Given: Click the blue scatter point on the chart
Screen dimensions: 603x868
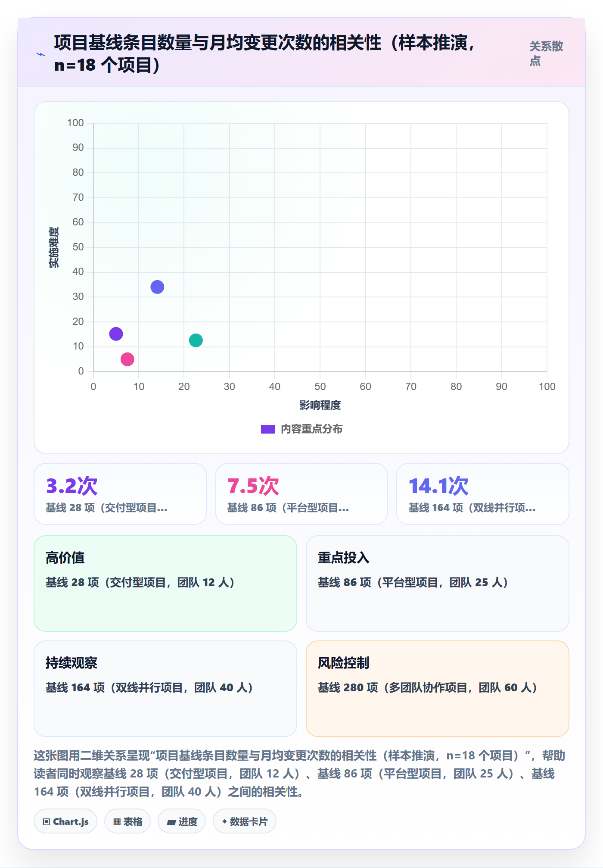Looking at the screenshot, I should 157,287.
